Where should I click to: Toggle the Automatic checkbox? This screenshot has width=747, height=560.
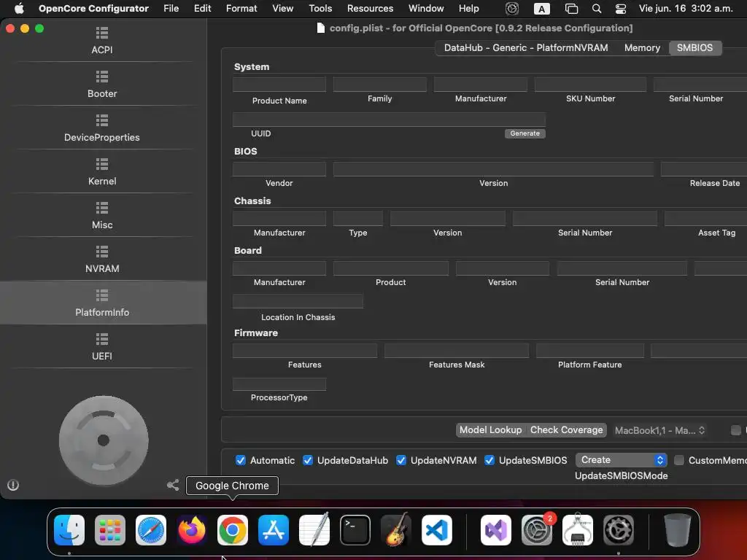(241, 461)
